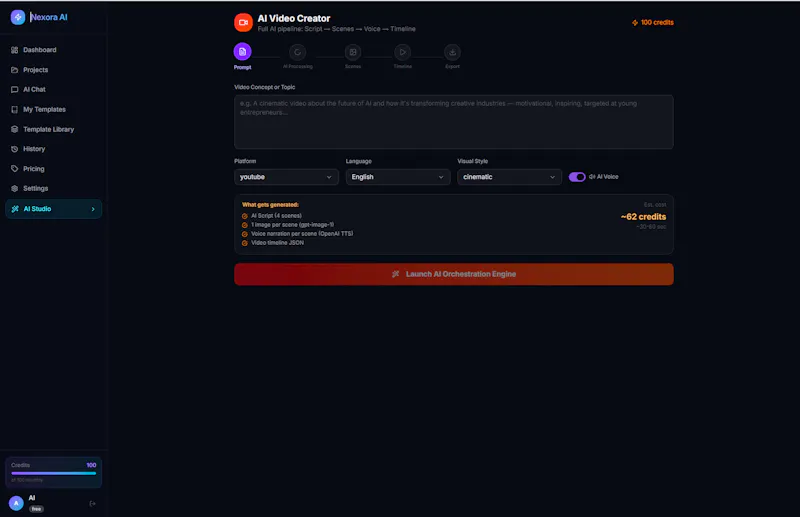Focus the Video Concept or Topic text area
This screenshot has height=517, width=800.
(454, 122)
